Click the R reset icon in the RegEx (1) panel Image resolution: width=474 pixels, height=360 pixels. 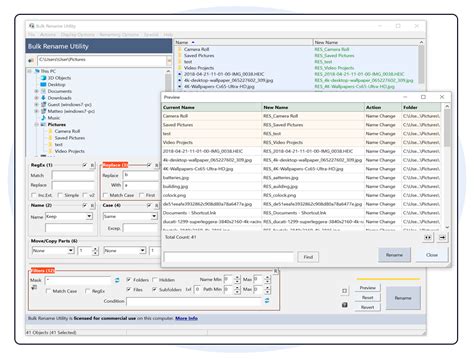pos(92,165)
